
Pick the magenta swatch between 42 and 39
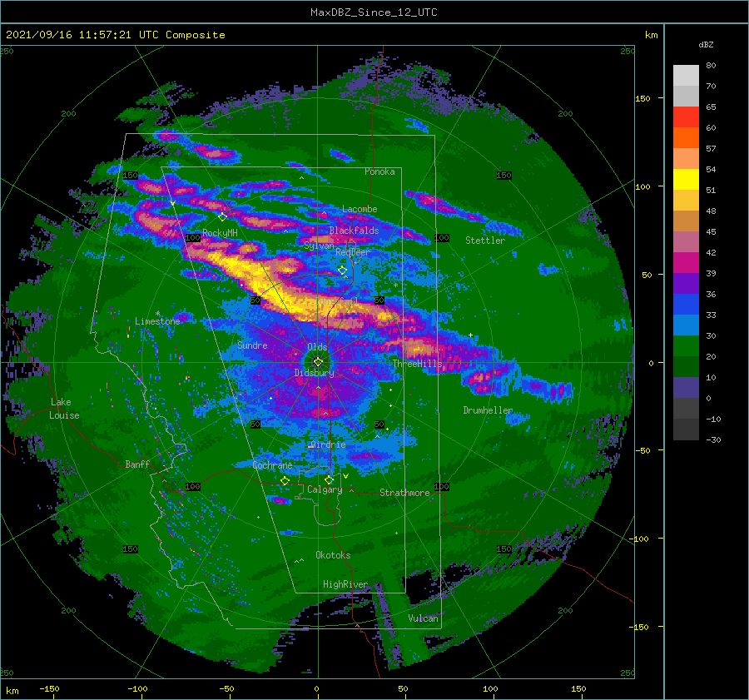686,263
